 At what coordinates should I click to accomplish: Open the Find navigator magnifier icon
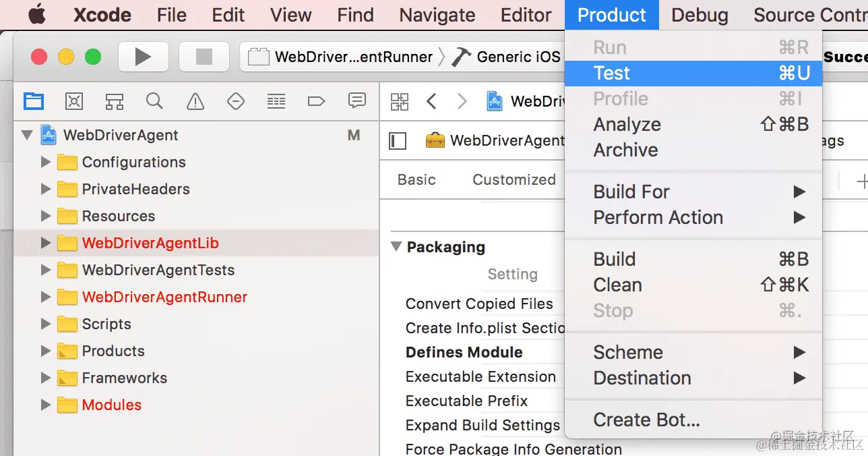[x=154, y=101]
